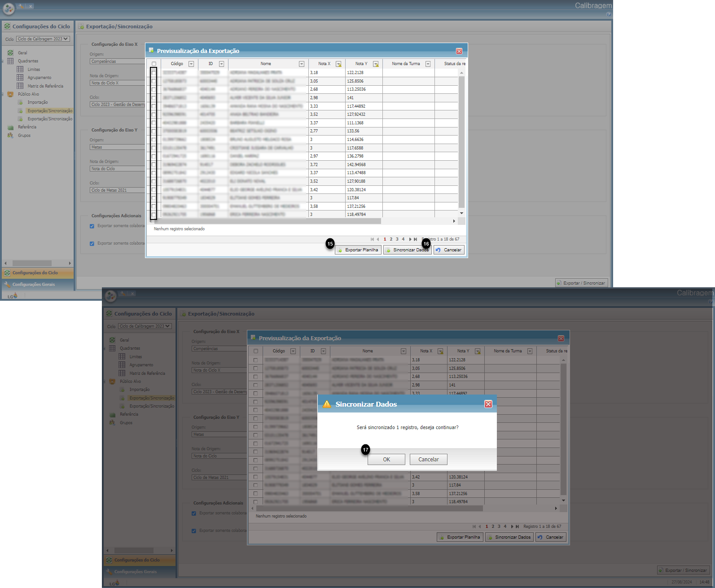Go to page 2 in upper screenshot pager
715x588 pixels.
click(391, 239)
